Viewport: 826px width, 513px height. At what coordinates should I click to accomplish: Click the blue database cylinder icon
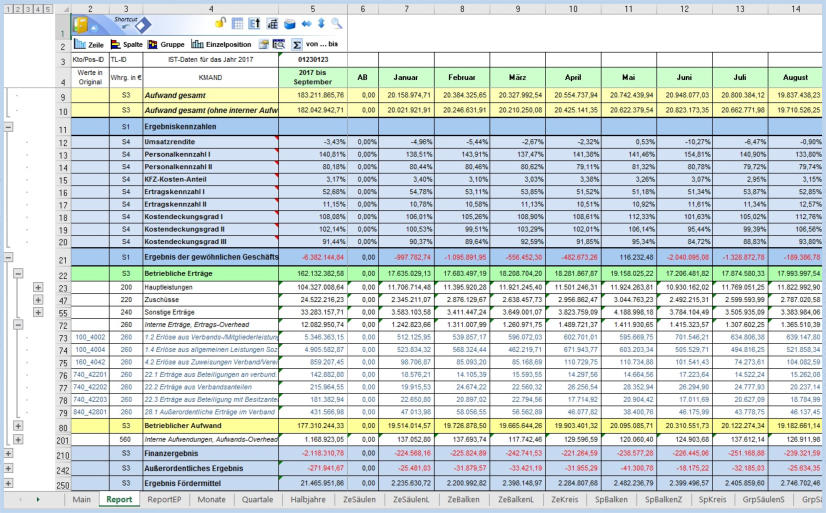pyautogui.click(x=289, y=23)
